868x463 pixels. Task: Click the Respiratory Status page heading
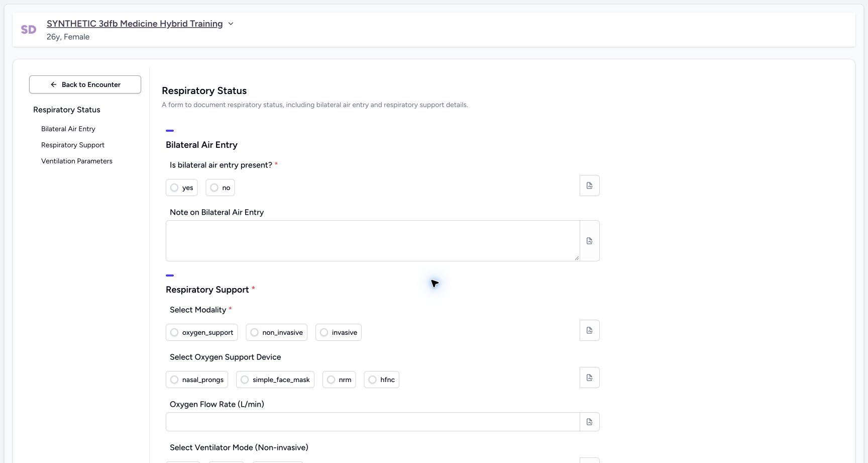[204, 91]
